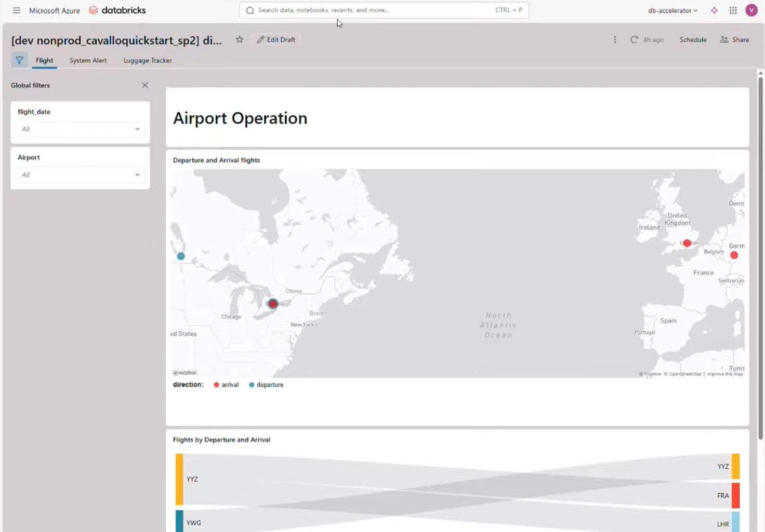
Task: Open the Azure apps grid icon
Action: 733,10
